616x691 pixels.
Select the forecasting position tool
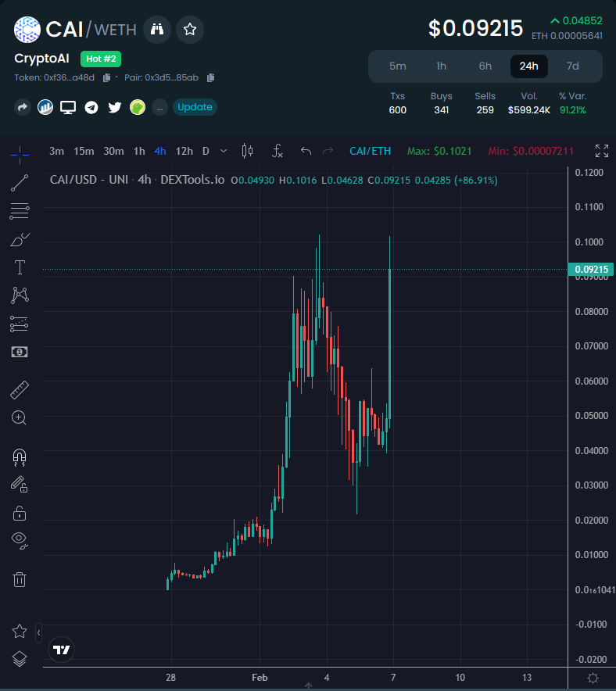(20, 324)
